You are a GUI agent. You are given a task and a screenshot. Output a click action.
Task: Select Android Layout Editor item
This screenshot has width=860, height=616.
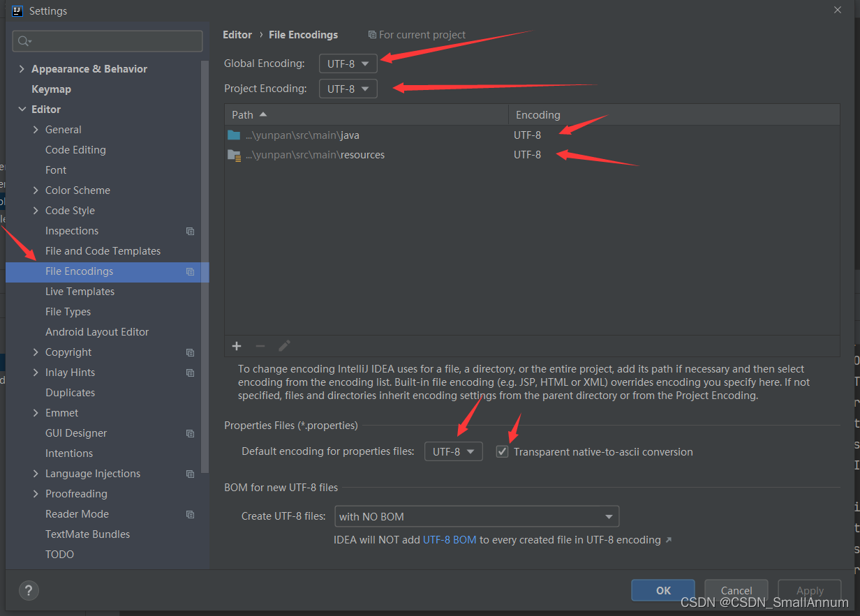[x=97, y=331]
